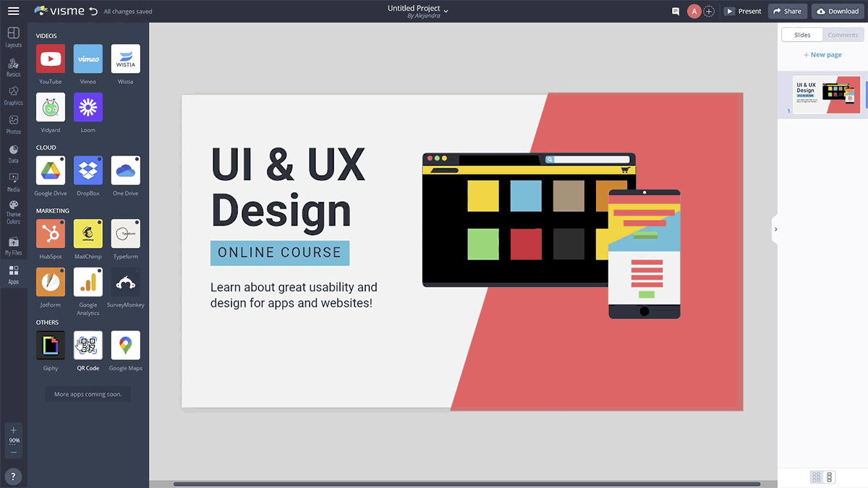Switch to list view of slides
This screenshot has height=488, width=868.
coord(829,477)
